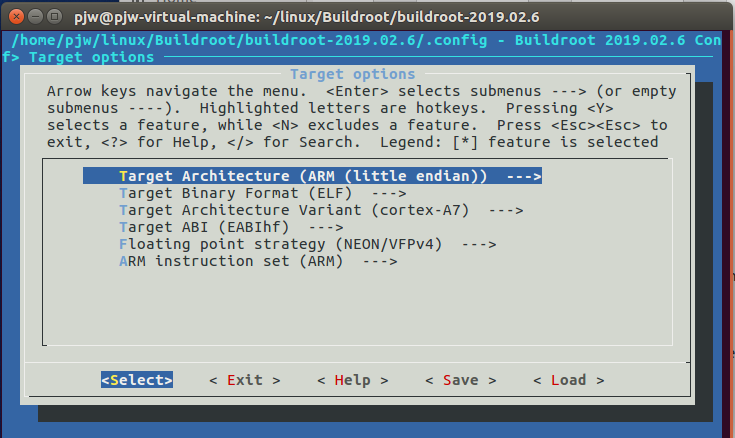Image resolution: width=735 pixels, height=438 pixels.
Task: Open Target Binary Format (ELF) submenu
Action: 262,193
